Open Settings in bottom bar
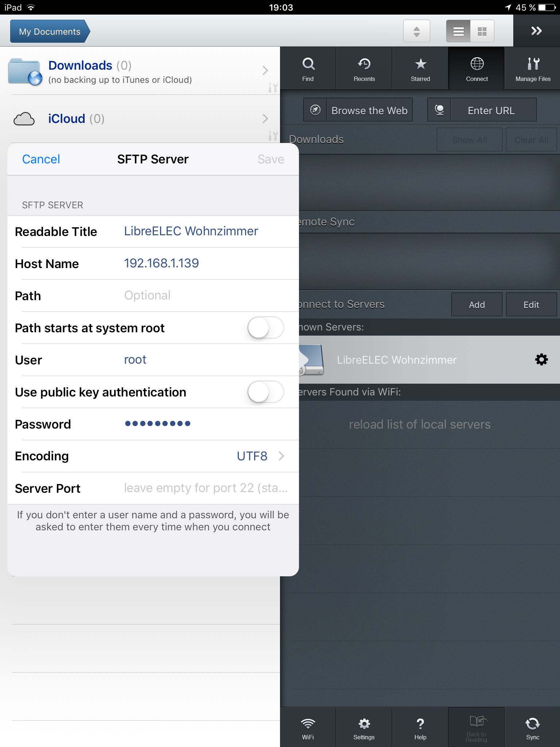The width and height of the screenshot is (560, 747). pyautogui.click(x=364, y=728)
